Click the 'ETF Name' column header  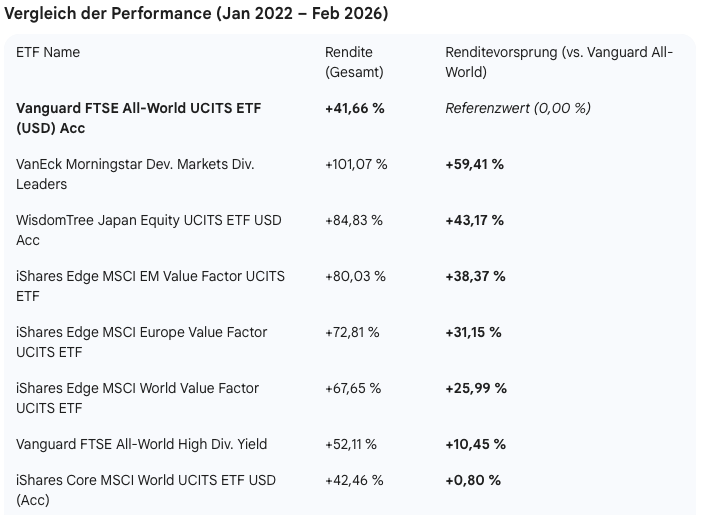click(x=48, y=52)
